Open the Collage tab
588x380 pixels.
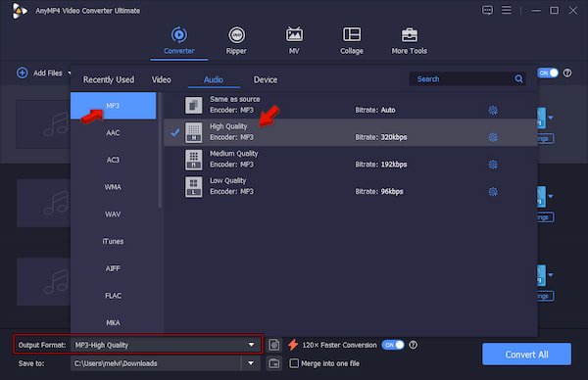coord(352,41)
